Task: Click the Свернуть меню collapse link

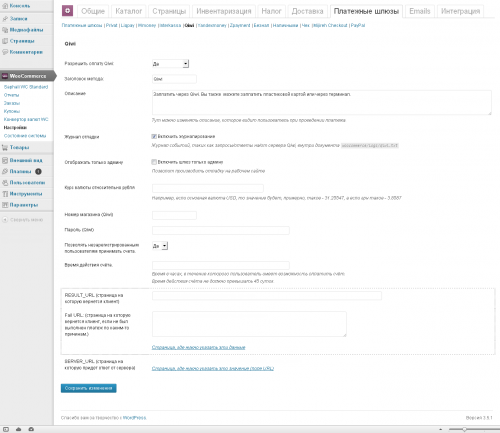Action: (x=27, y=220)
